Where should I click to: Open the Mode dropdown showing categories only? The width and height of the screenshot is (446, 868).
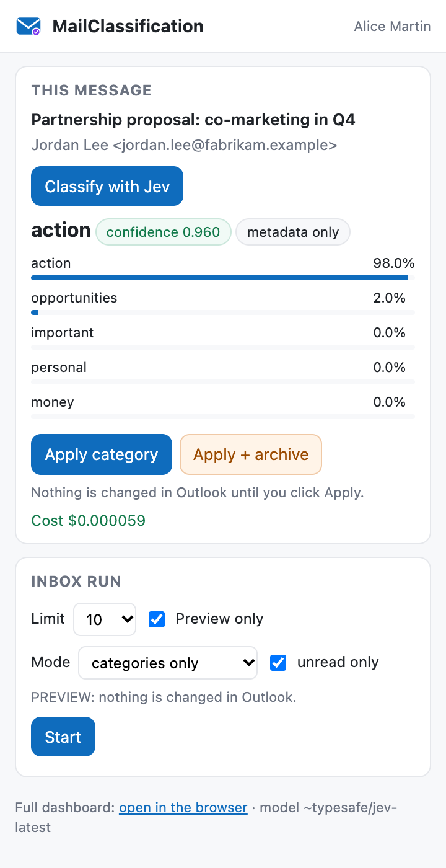[x=168, y=663]
